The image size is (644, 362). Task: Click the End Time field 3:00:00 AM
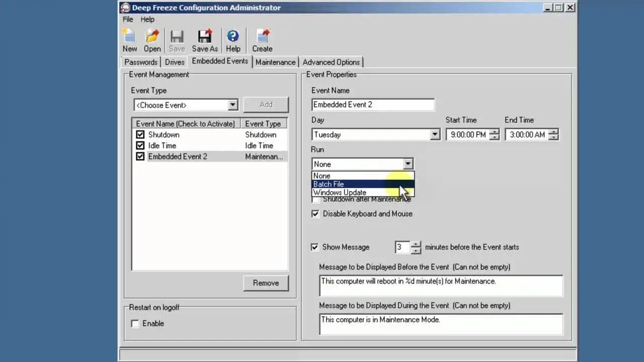(527, 135)
